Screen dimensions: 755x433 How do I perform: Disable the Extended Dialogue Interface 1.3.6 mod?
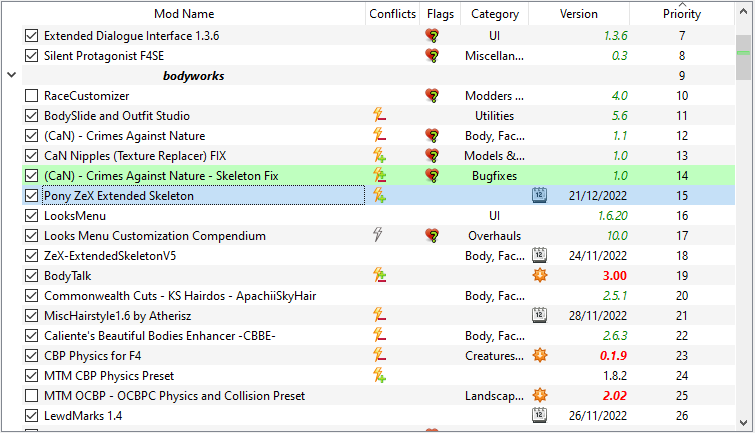pos(31,36)
